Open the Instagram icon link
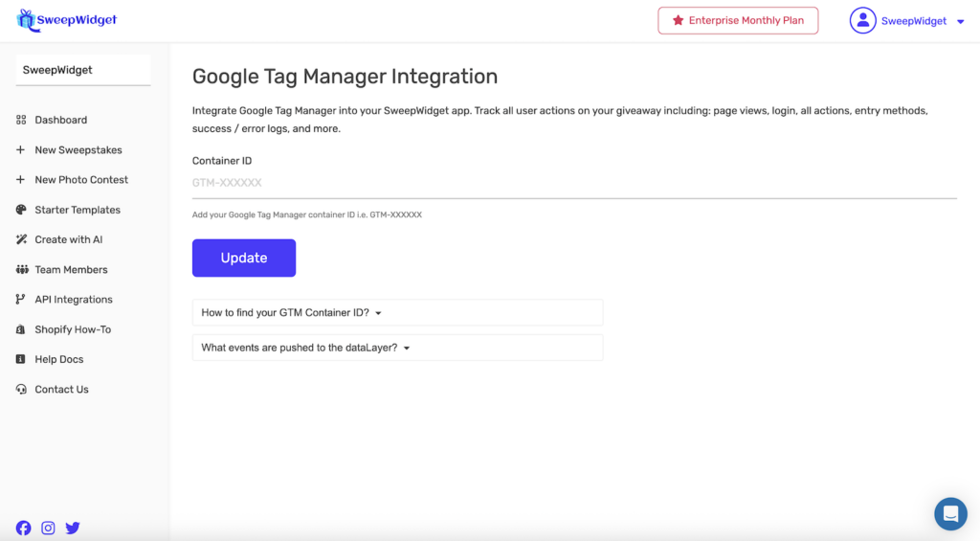 click(48, 528)
